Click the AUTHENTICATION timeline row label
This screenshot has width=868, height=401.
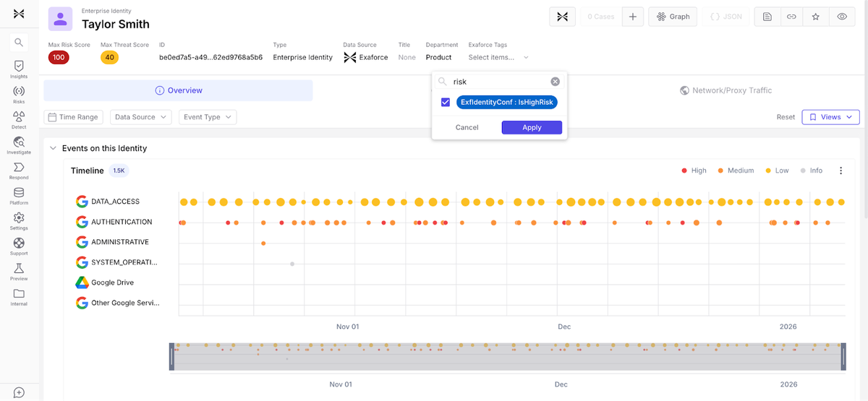[122, 222]
